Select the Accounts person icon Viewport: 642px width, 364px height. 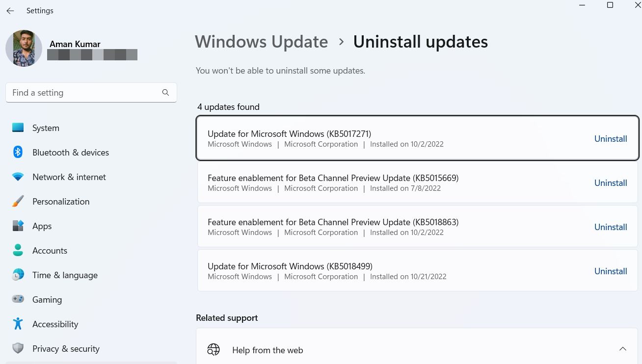[x=18, y=250]
